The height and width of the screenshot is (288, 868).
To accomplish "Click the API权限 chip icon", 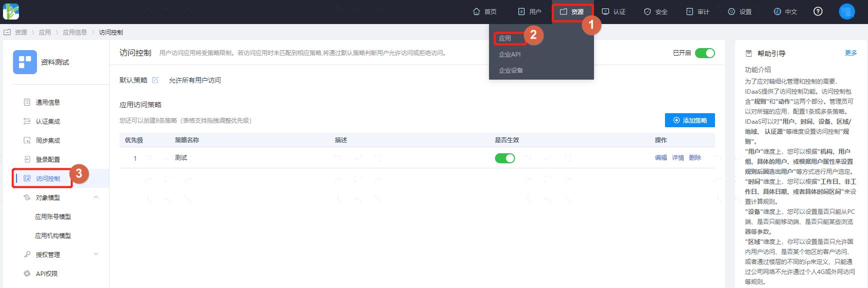I will pos(27,273).
